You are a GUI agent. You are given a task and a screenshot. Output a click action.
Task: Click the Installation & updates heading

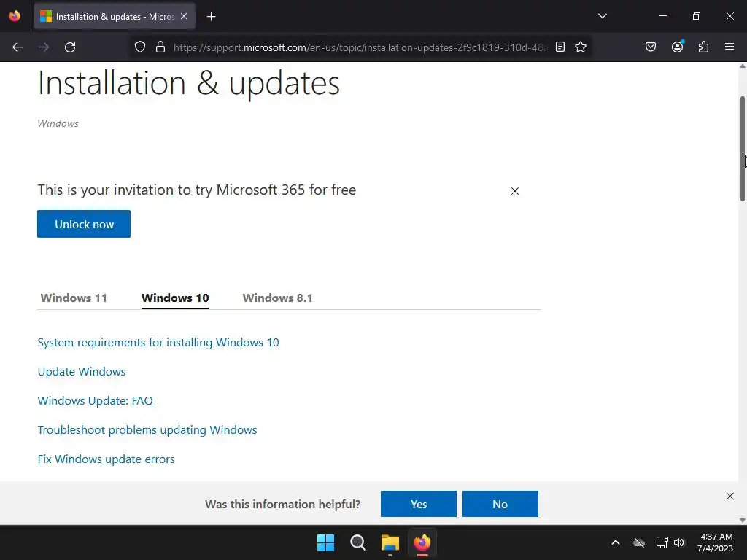(x=189, y=84)
